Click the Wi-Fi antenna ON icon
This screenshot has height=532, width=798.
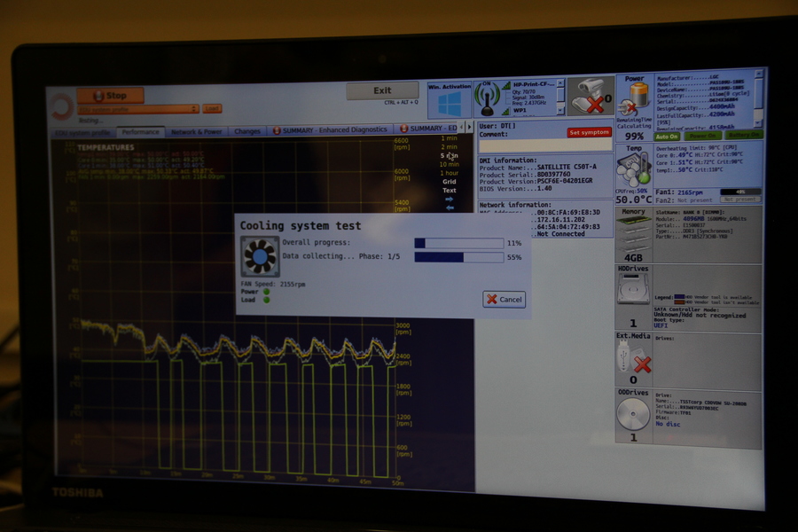[487, 100]
